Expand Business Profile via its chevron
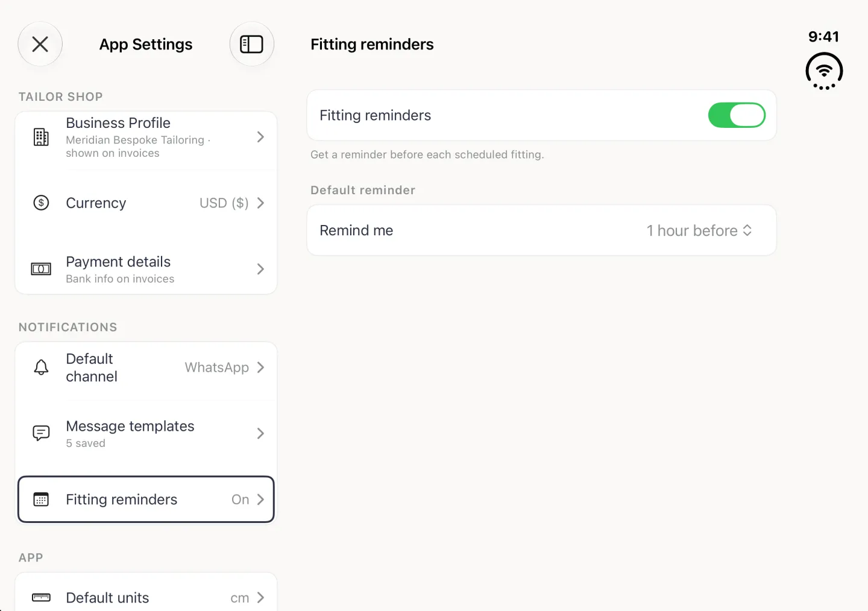The image size is (868, 611). tap(260, 137)
